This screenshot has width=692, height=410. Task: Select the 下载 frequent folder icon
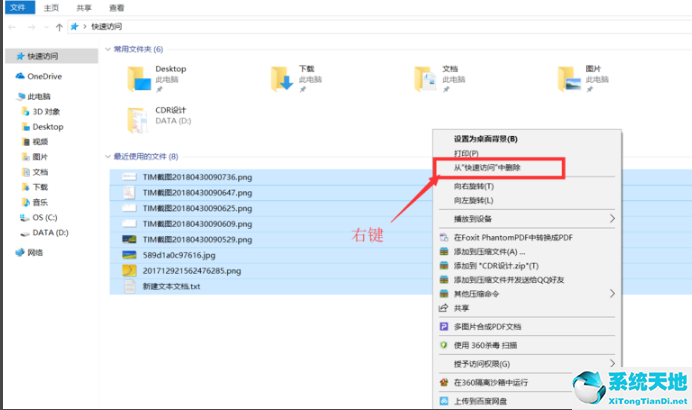(282, 79)
